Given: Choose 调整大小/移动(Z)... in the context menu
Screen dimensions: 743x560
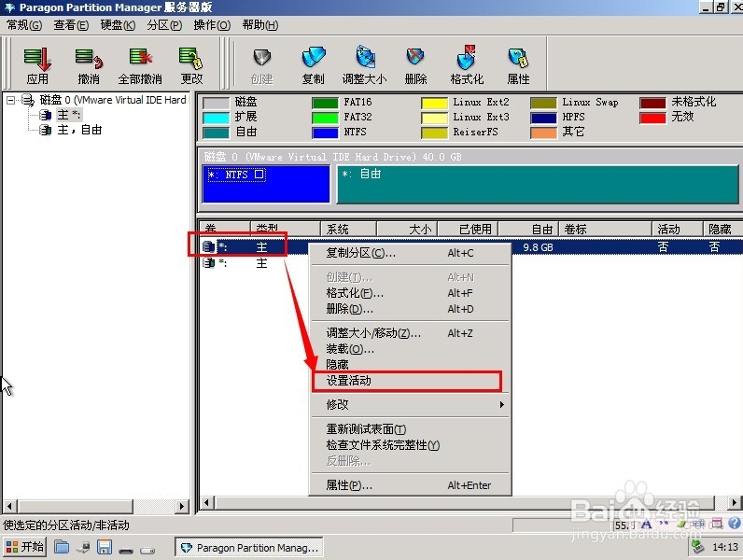Looking at the screenshot, I should point(411,333).
